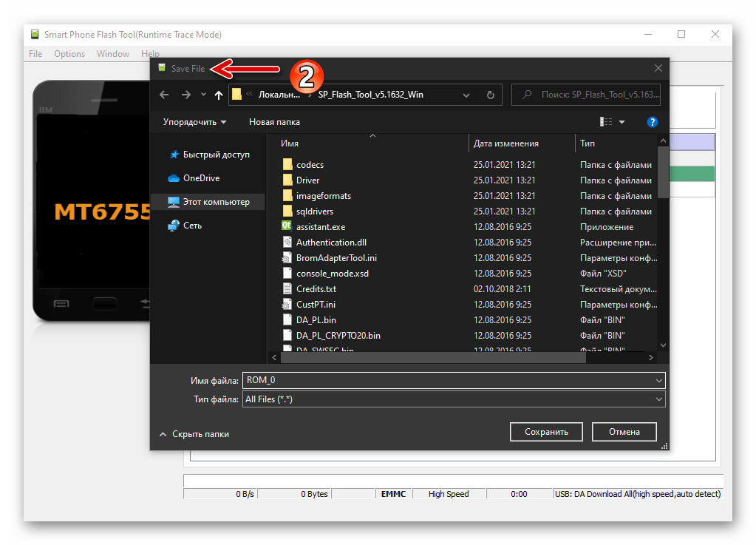
Task: Select the CustPT.ini file
Action: point(316,305)
